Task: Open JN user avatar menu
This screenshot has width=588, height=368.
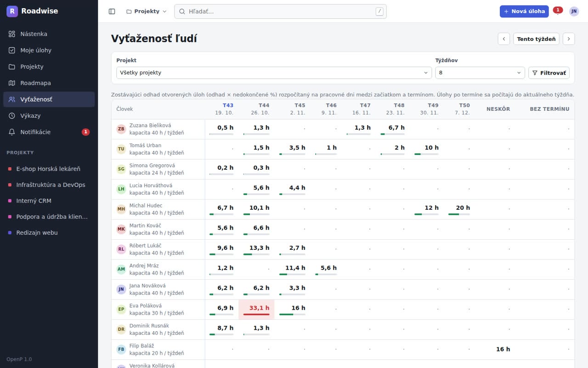Action: point(574,11)
